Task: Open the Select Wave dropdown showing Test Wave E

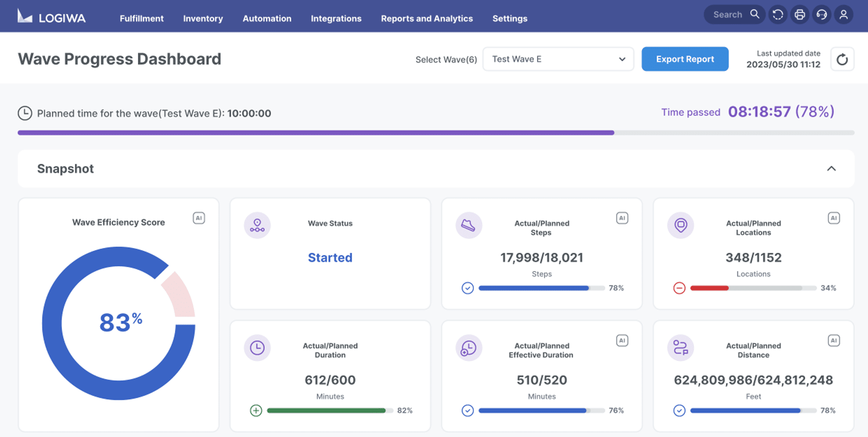Action: (x=558, y=59)
